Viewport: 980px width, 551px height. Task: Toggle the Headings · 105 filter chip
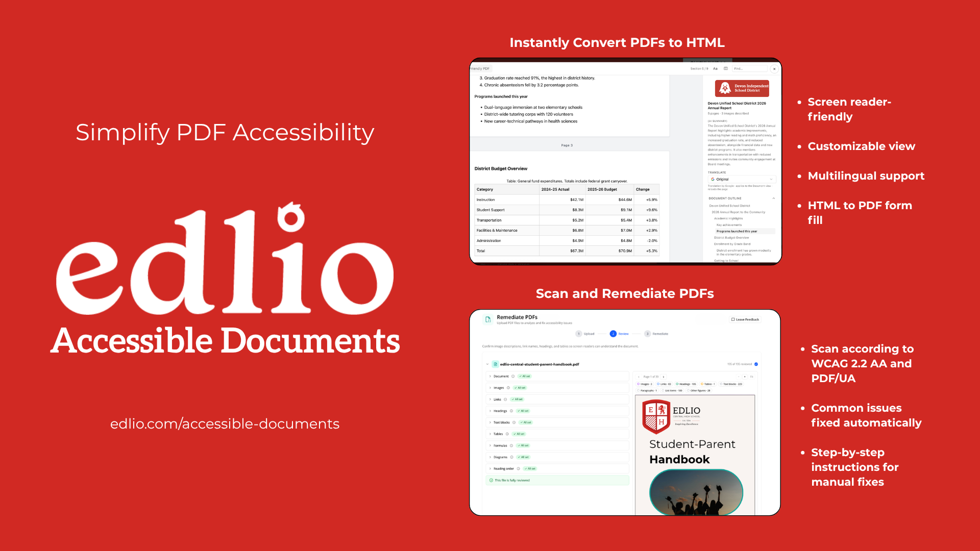(685, 384)
